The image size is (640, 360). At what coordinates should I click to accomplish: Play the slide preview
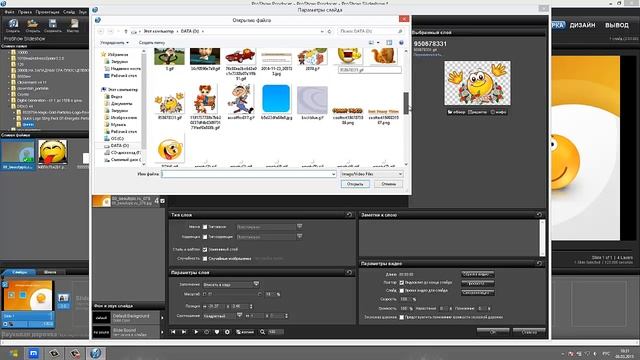pyautogui.click(x=196, y=332)
